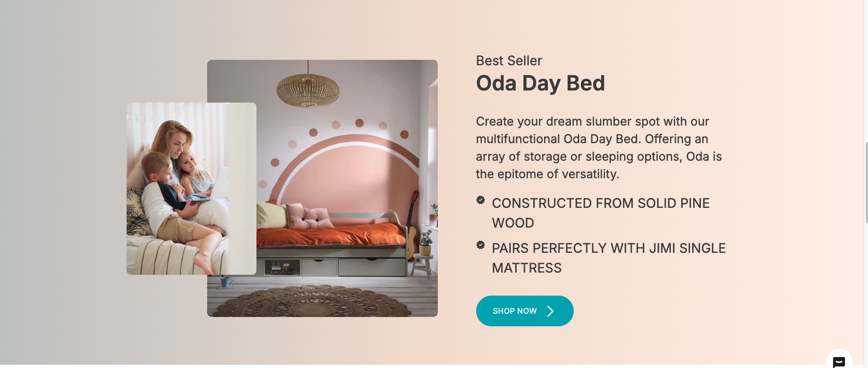The image size is (868, 368).
Task: Click the badge icon beside SOLID PINE WOOD
Action: (481, 200)
